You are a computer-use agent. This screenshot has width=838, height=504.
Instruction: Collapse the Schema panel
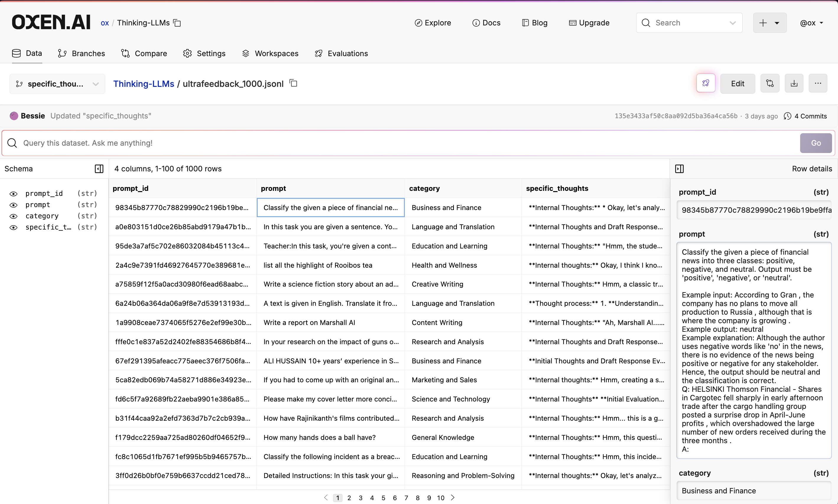99,169
